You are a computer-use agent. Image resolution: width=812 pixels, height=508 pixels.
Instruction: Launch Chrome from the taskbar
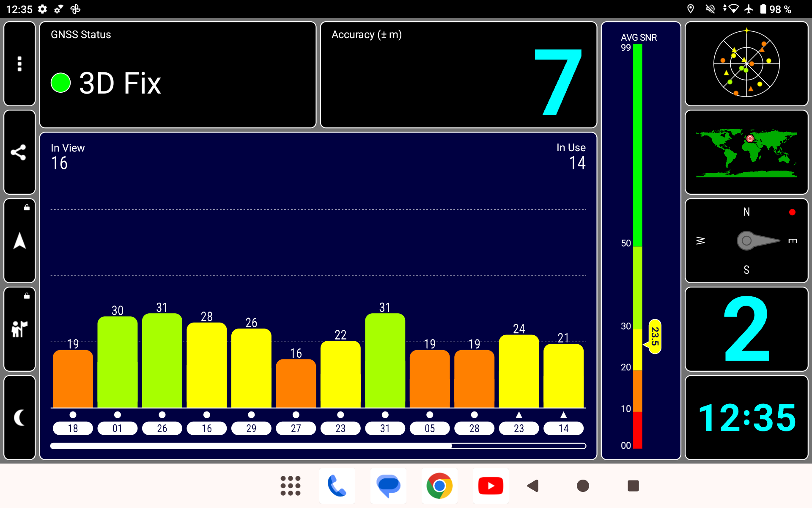click(439, 486)
